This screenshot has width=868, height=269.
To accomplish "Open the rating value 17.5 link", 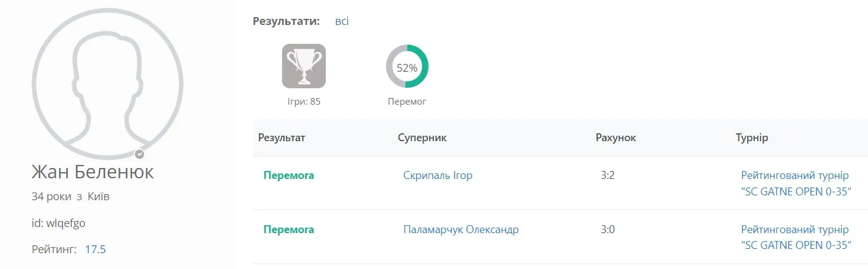I will coord(95,250).
